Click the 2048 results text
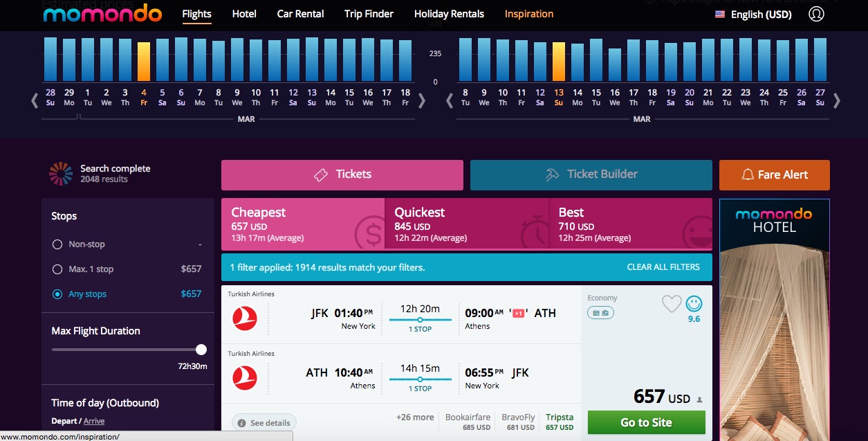This screenshot has width=868, height=441. [x=104, y=179]
